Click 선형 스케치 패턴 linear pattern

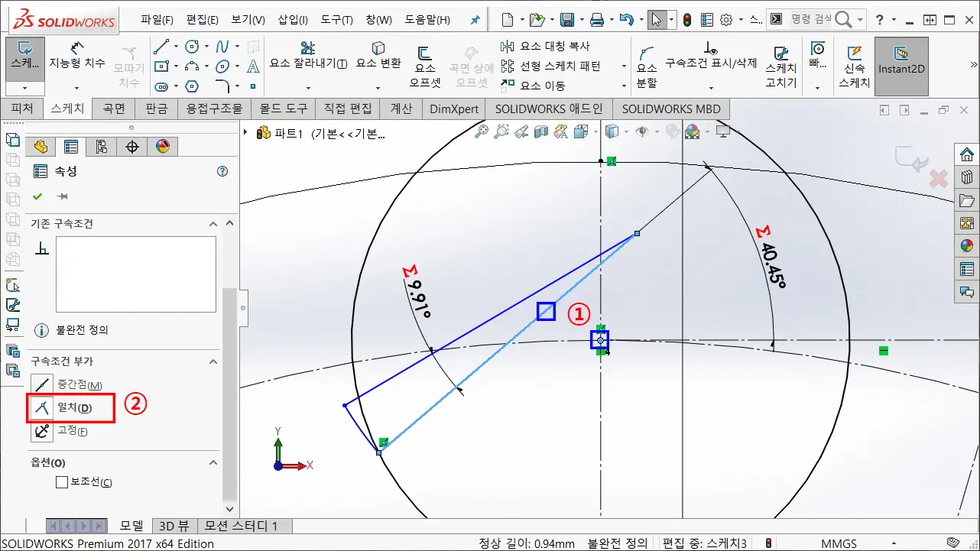[551, 66]
